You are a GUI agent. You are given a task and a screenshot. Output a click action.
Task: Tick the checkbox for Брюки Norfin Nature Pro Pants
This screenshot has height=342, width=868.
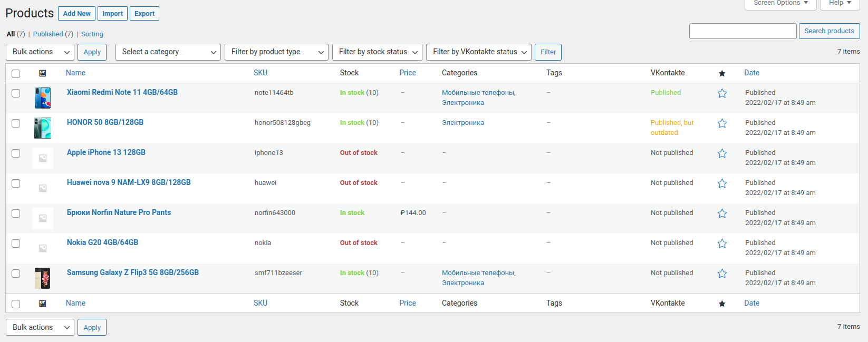[16, 213]
